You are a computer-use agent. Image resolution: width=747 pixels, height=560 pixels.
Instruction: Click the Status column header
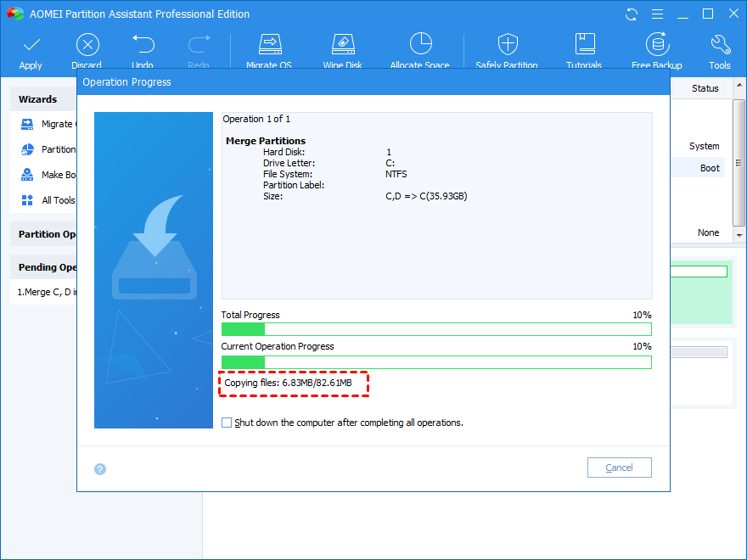(x=705, y=88)
